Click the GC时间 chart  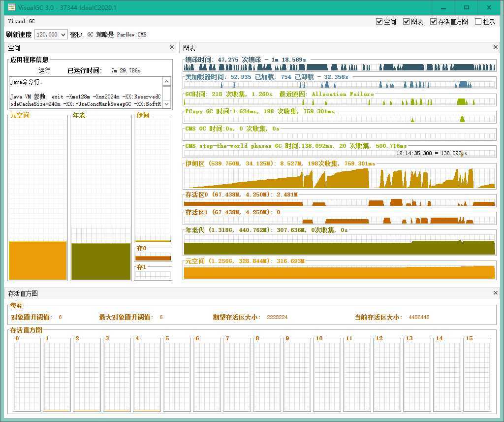(339, 101)
